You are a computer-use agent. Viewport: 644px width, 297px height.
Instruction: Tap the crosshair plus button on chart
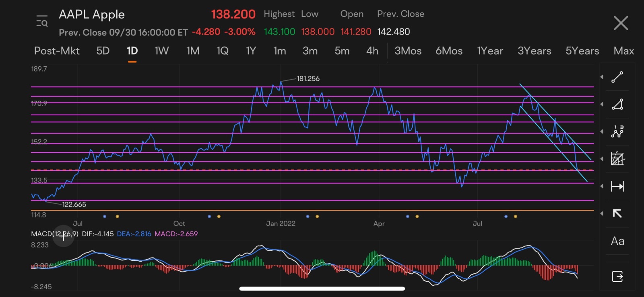[64, 237]
